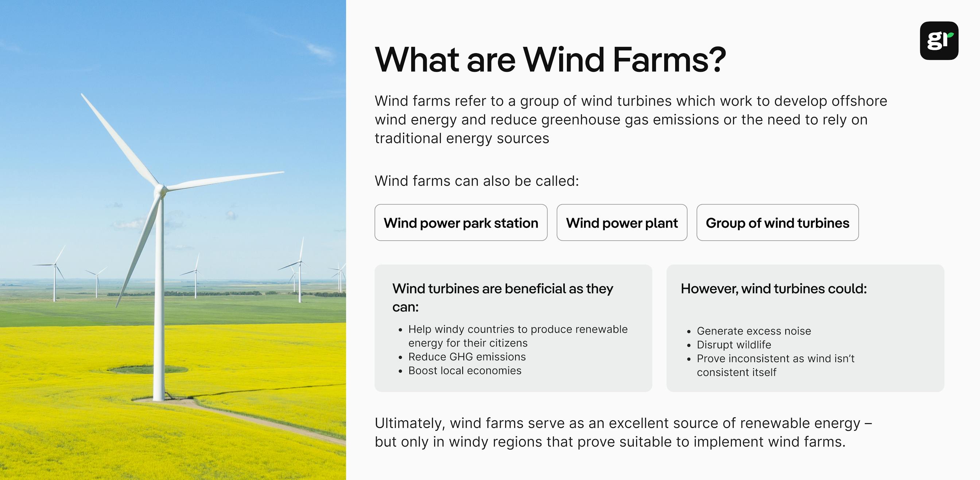Click the 'Ultimately, wind farms serve' closing paragraph
The image size is (980, 480).
point(623,433)
